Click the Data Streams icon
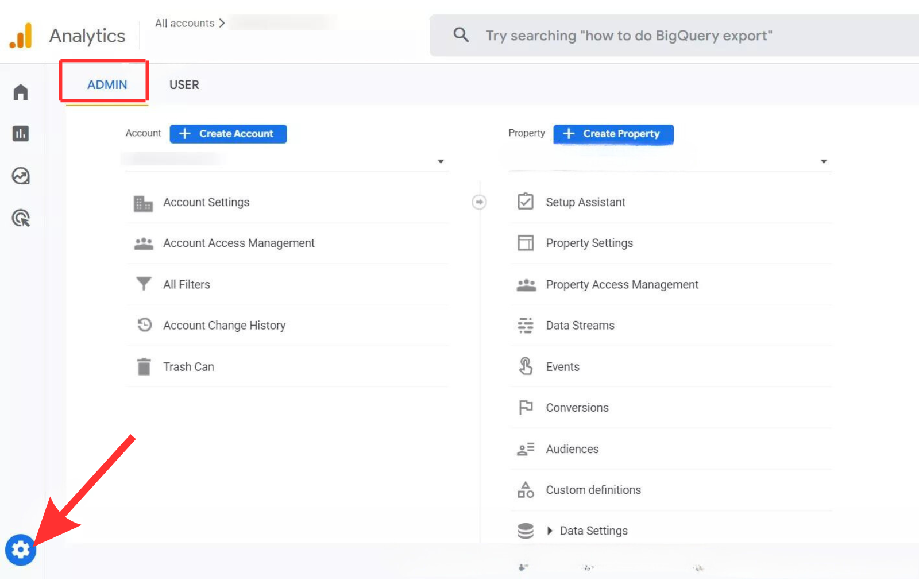 526,326
